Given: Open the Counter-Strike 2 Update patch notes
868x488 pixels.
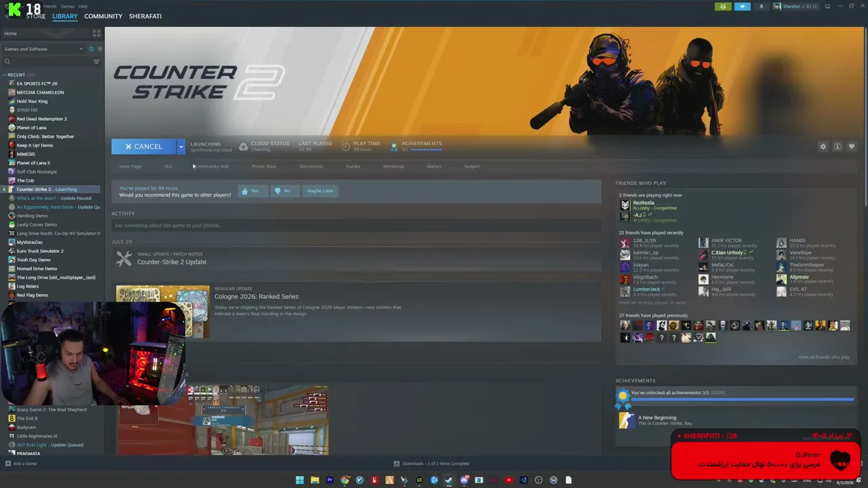Looking at the screenshot, I should (172, 262).
